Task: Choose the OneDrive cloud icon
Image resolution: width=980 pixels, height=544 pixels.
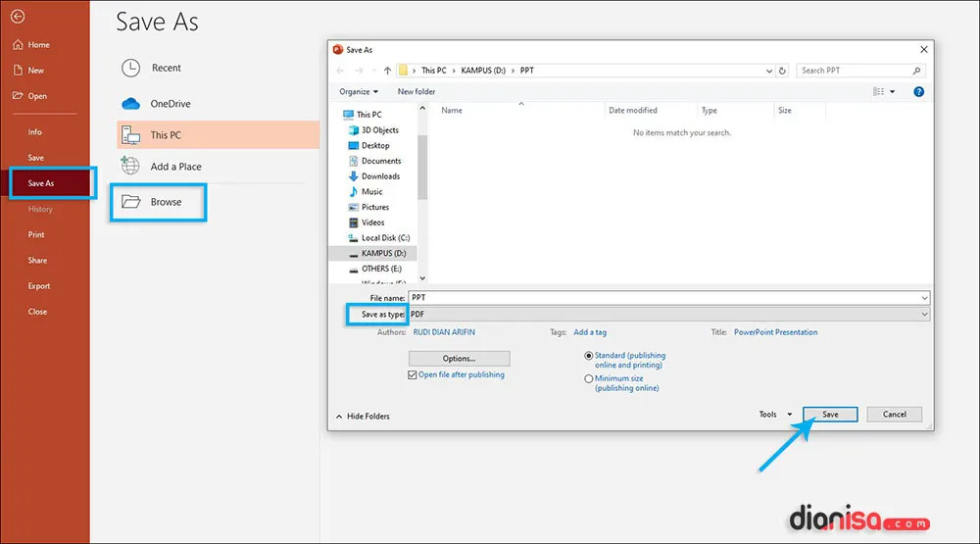Action: [130, 104]
